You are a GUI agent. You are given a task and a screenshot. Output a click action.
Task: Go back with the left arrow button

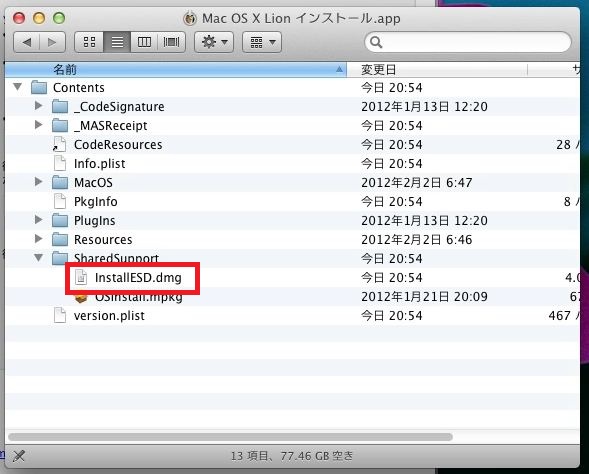point(26,42)
